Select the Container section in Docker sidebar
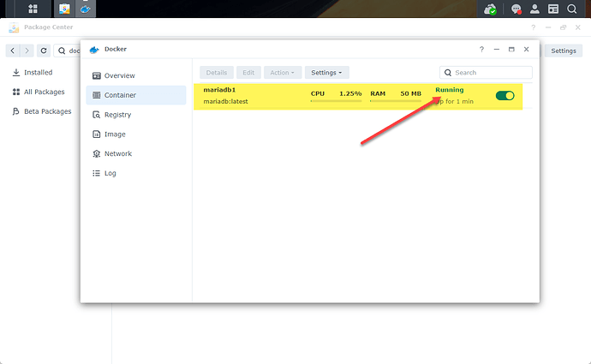Image resolution: width=591 pixels, height=364 pixels. pyautogui.click(x=136, y=95)
